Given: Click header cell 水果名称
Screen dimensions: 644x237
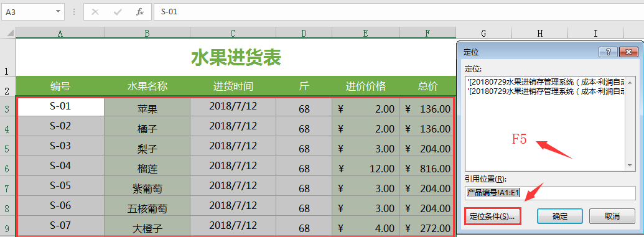Looking at the screenshot, I should coord(147,86).
